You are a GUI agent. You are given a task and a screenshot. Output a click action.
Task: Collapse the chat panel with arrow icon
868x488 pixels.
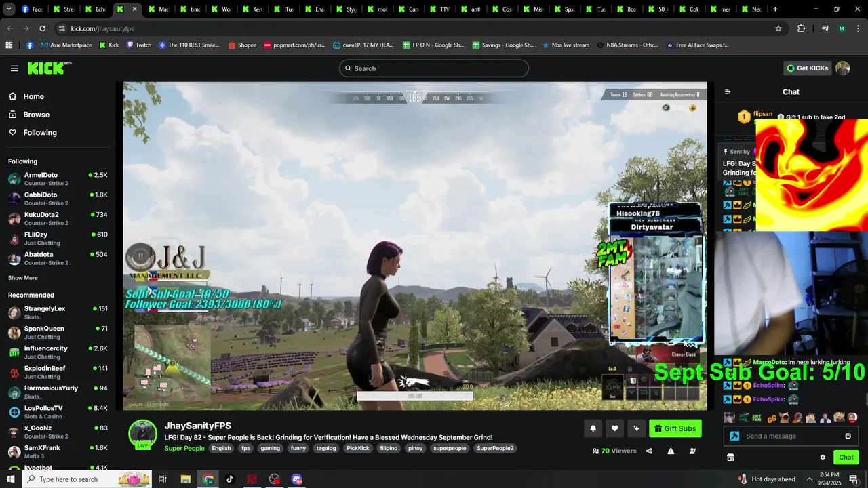[x=728, y=92]
